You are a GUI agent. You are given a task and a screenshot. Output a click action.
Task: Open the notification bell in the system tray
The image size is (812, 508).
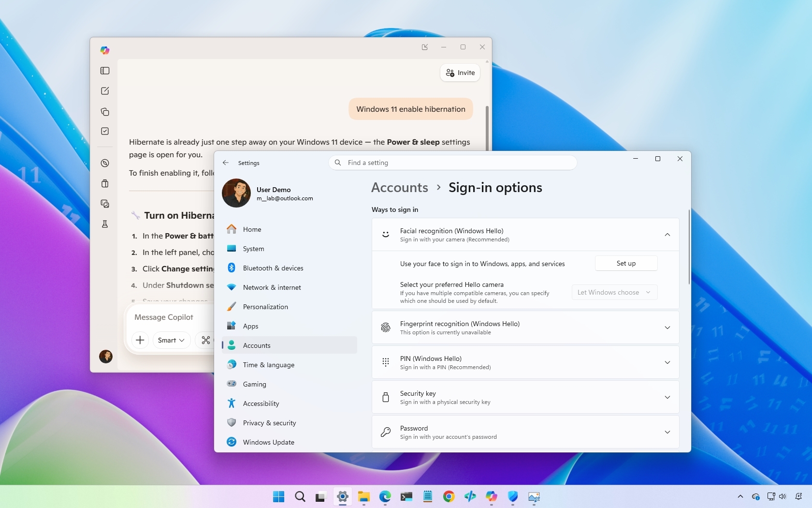click(800, 497)
